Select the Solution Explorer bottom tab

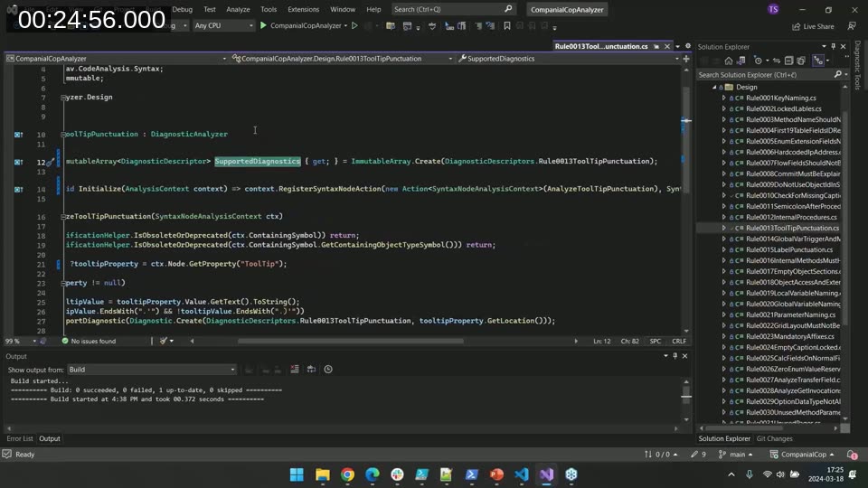[724, 438]
